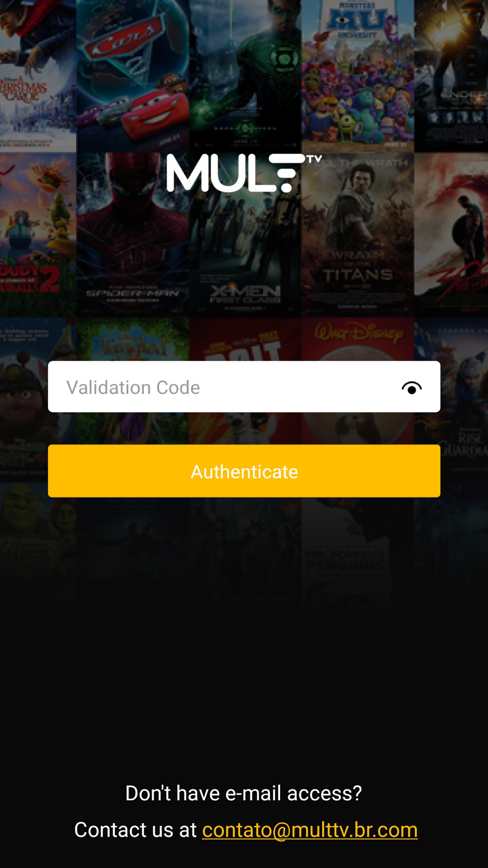Click the Validation Code input field

coord(244,387)
